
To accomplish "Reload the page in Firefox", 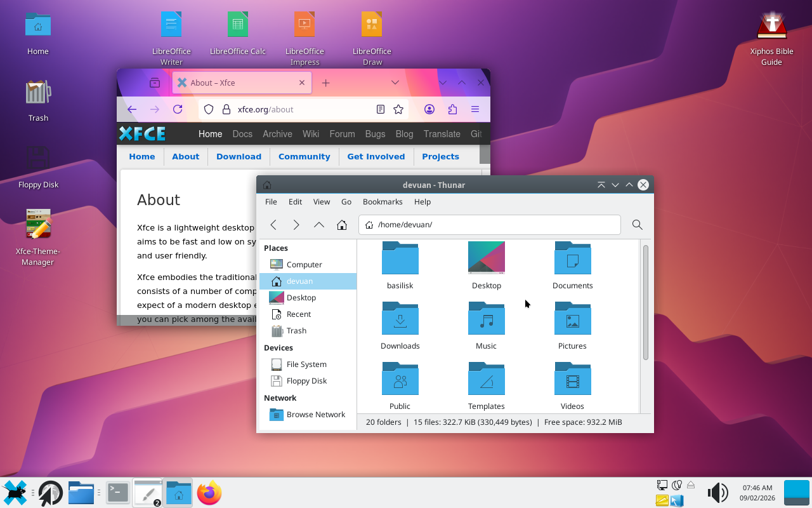I will point(178,109).
